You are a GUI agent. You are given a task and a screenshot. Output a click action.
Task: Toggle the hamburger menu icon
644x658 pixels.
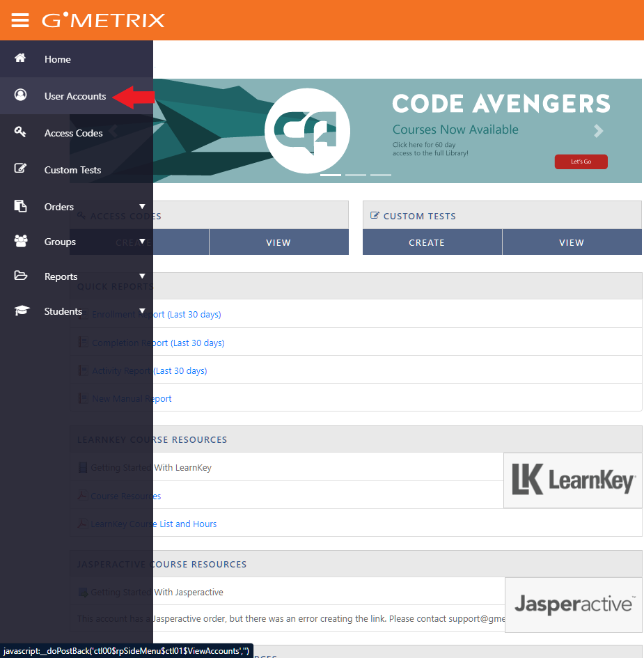tap(19, 20)
